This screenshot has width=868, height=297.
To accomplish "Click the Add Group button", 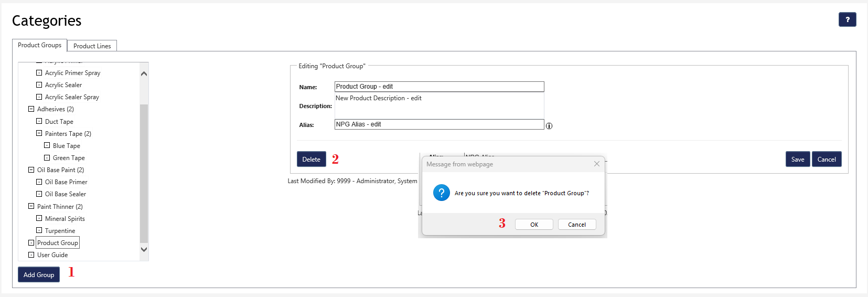I will 39,274.
